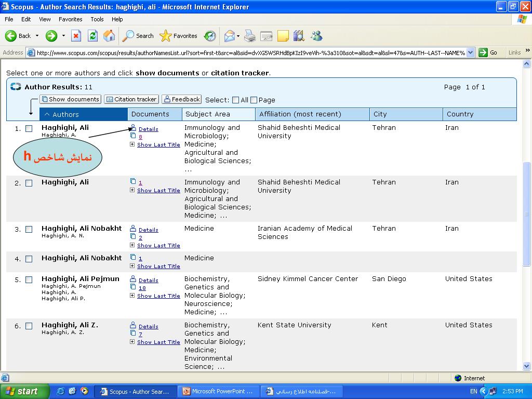Image resolution: width=532 pixels, height=399 pixels.
Task: Launch Internet Explorer from quick launch
Action: coord(61,391)
